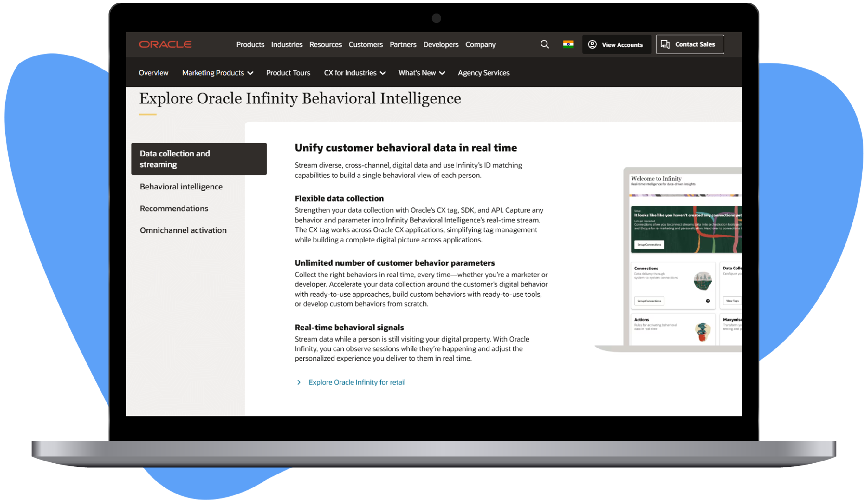The height and width of the screenshot is (504, 868).
Task: Click chevron beside Explore Oracle Infinity link
Action: tap(299, 382)
